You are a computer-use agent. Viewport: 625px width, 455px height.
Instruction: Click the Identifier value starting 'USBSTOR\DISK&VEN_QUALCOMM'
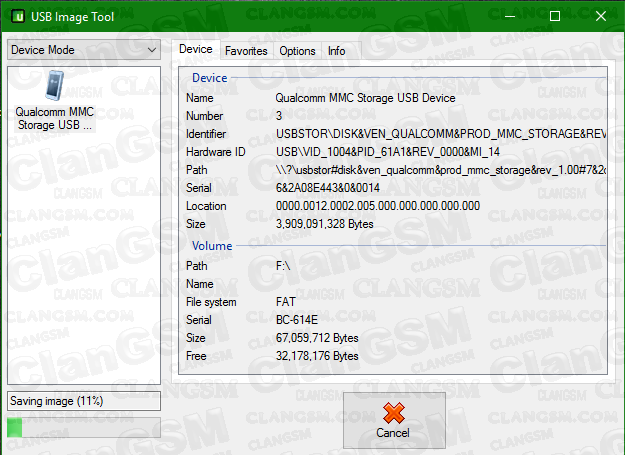(x=441, y=134)
